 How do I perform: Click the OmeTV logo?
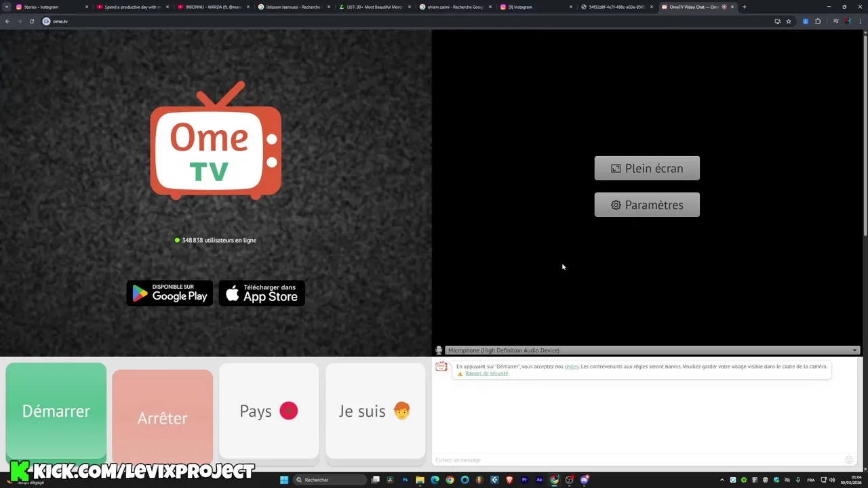point(216,140)
